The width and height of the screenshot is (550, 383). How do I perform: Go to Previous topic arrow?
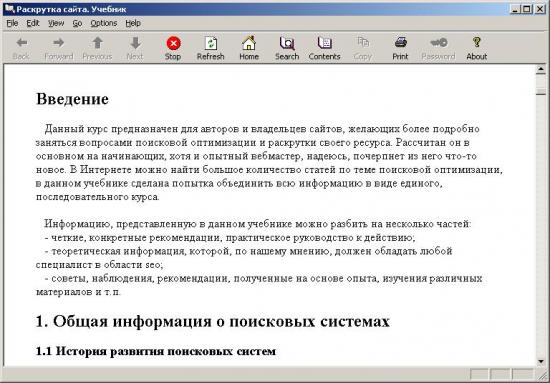click(97, 43)
